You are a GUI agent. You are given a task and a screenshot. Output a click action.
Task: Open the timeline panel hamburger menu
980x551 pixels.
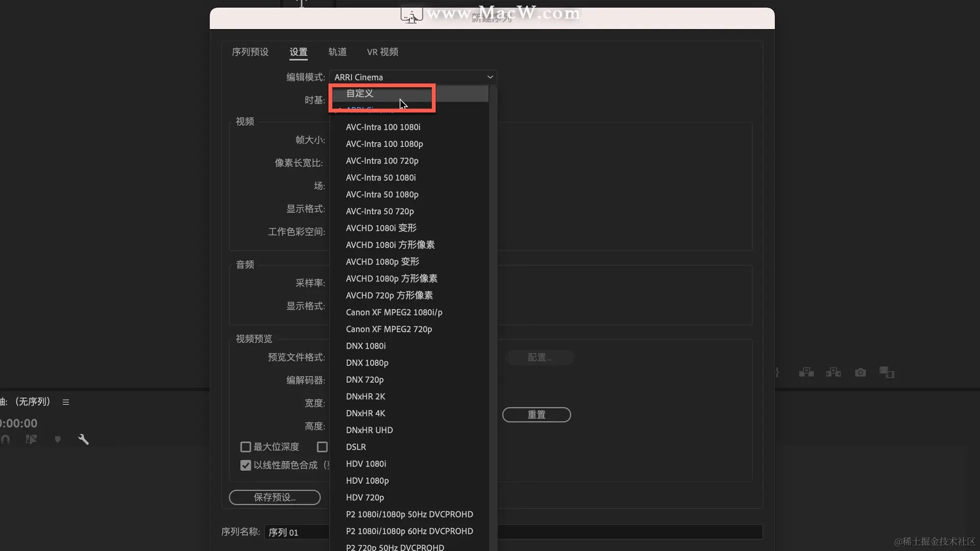(x=66, y=402)
